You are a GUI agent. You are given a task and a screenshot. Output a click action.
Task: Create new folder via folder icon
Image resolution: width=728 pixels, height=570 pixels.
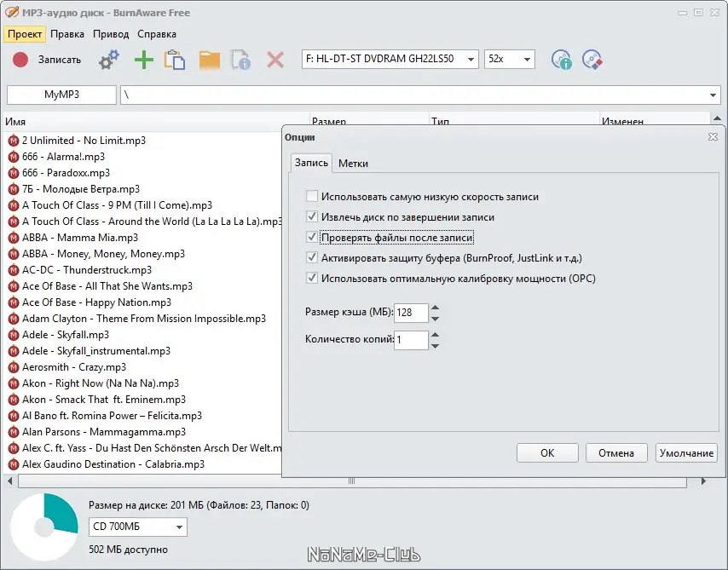click(x=210, y=60)
